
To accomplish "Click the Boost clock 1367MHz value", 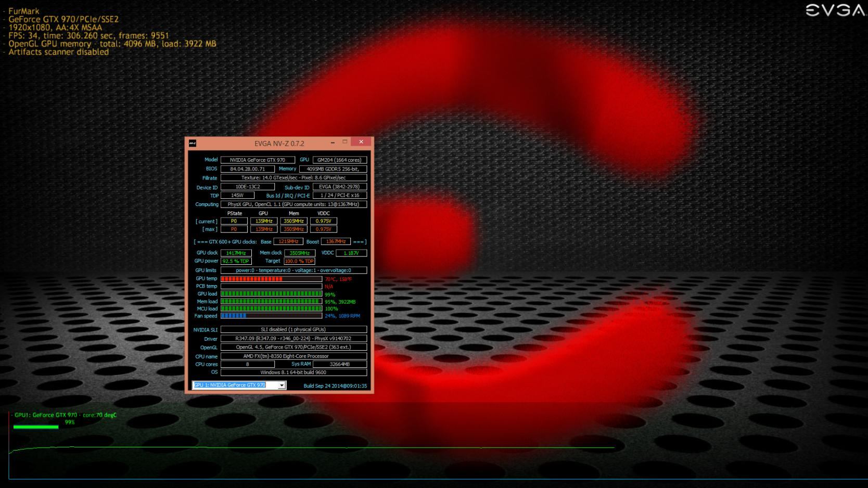I will tap(336, 242).
